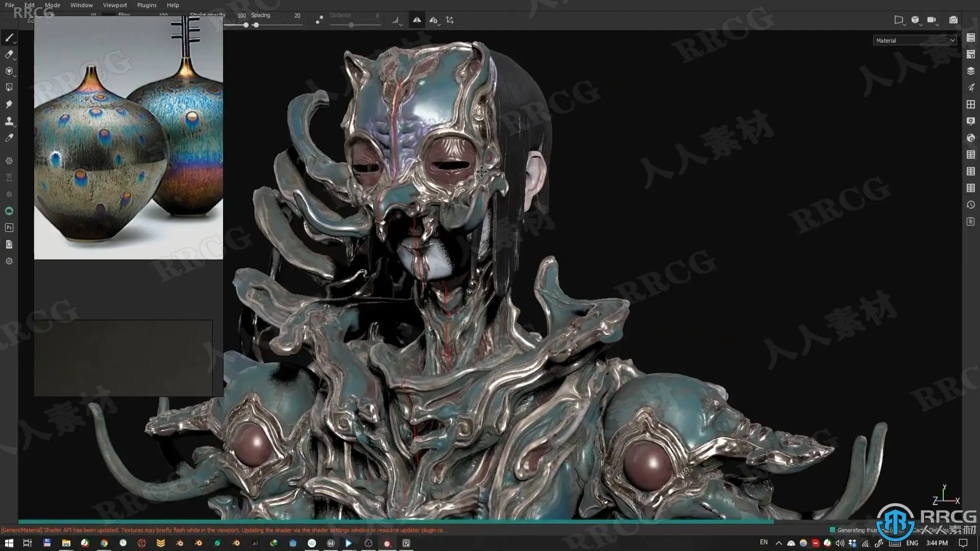Select the Material picker eyedropper

(x=9, y=138)
